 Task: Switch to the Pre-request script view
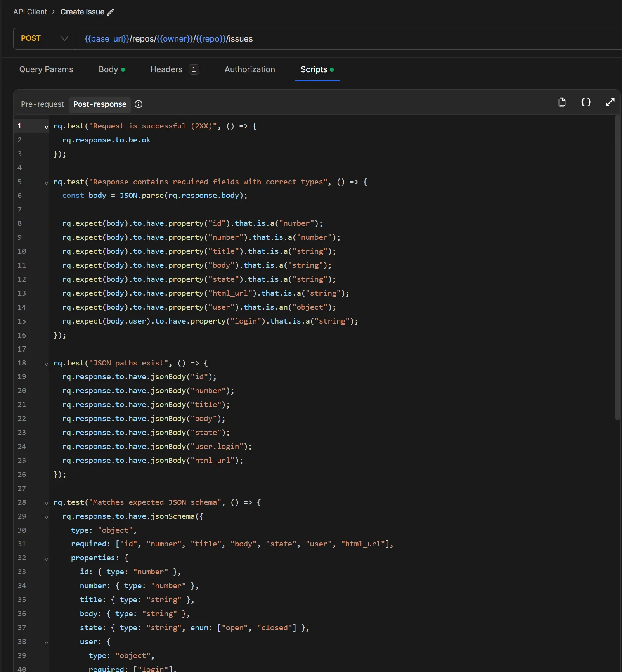(x=42, y=104)
